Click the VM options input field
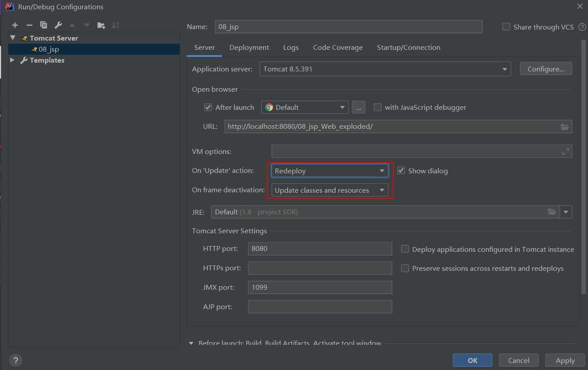Viewport: 588px width, 370px height. pyautogui.click(x=422, y=151)
